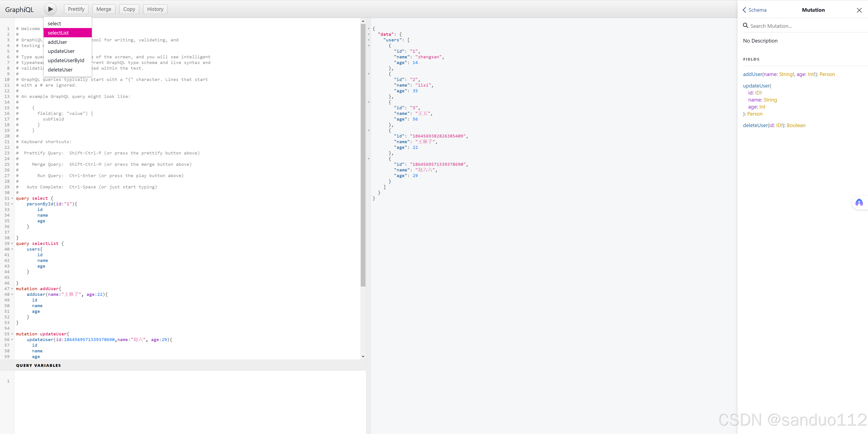The width and height of the screenshot is (868, 434).
Task: Collapse 'mutation addUser' fold arrow at line 47
Action: [x=12, y=289]
